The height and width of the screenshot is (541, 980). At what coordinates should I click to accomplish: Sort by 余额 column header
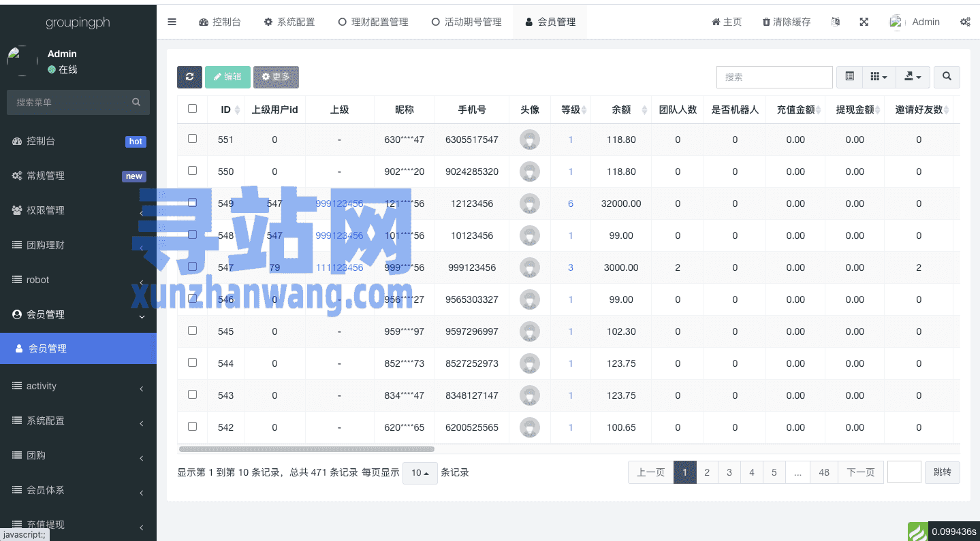click(x=621, y=110)
